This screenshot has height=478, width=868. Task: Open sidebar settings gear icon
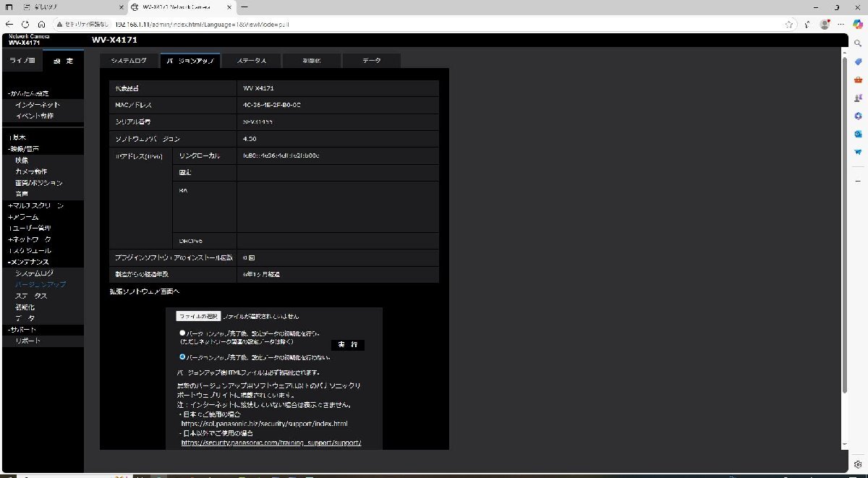coord(858,463)
